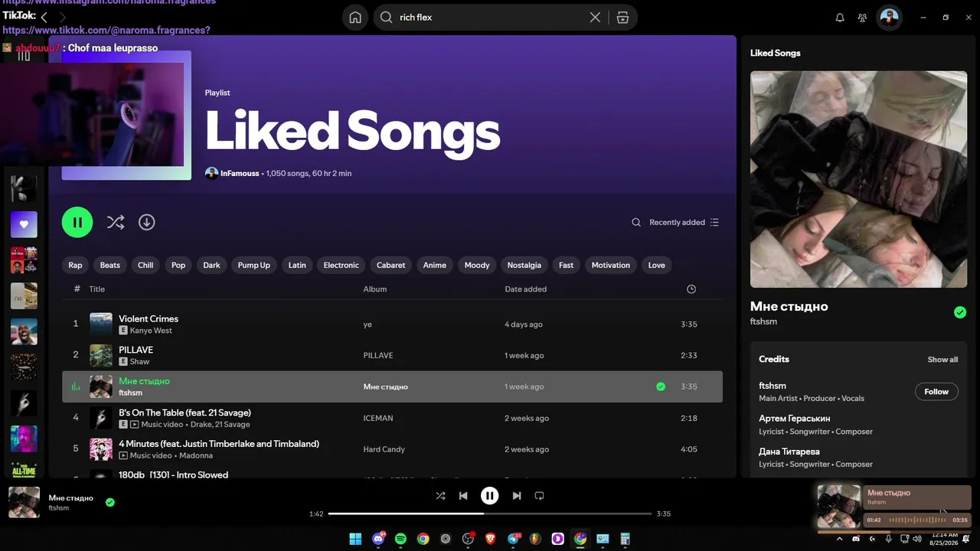The image size is (980, 551).
Task: Sort by the Title column header
Action: [x=96, y=289]
